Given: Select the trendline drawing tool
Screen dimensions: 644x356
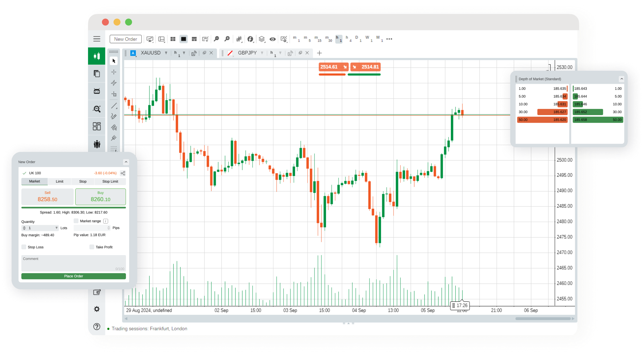Looking at the screenshot, I should tap(114, 105).
